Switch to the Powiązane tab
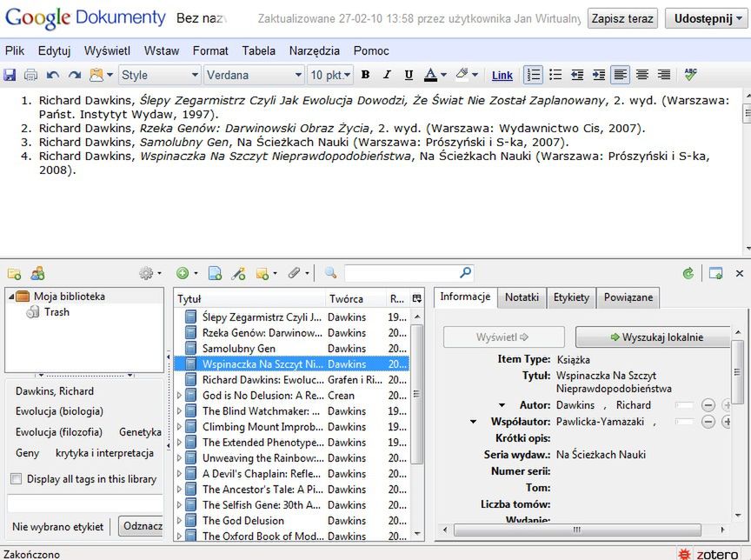 (x=628, y=297)
